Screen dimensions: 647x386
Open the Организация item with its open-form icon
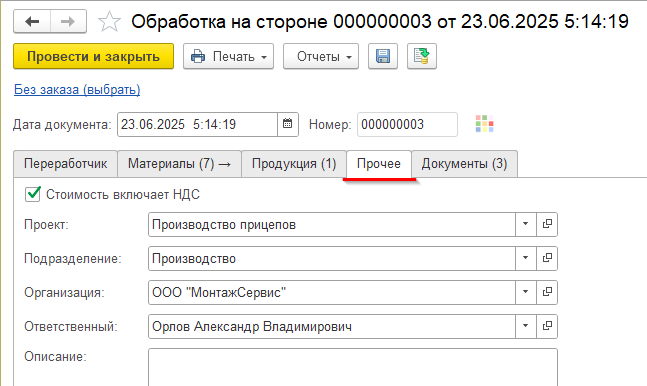(x=547, y=292)
